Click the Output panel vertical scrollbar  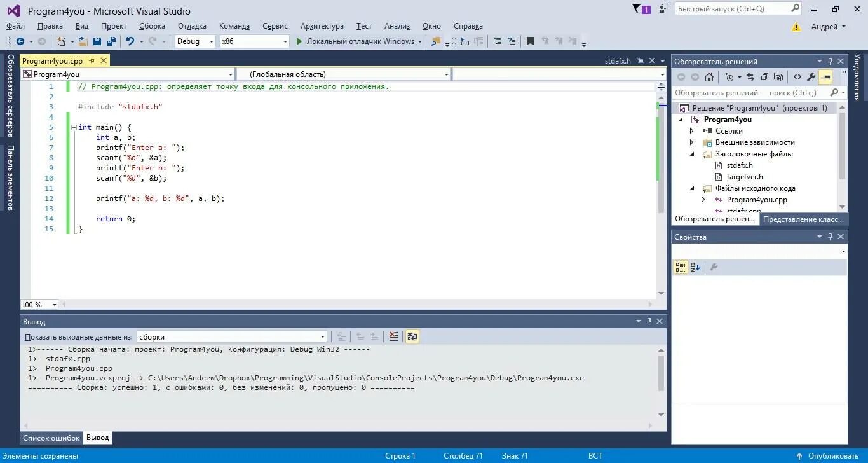point(661,382)
